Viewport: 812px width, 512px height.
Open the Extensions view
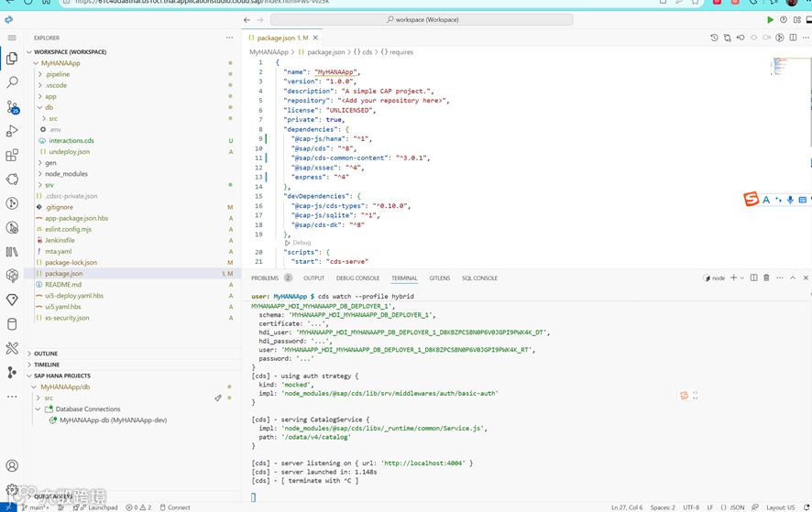pyautogui.click(x=12, y=156)
